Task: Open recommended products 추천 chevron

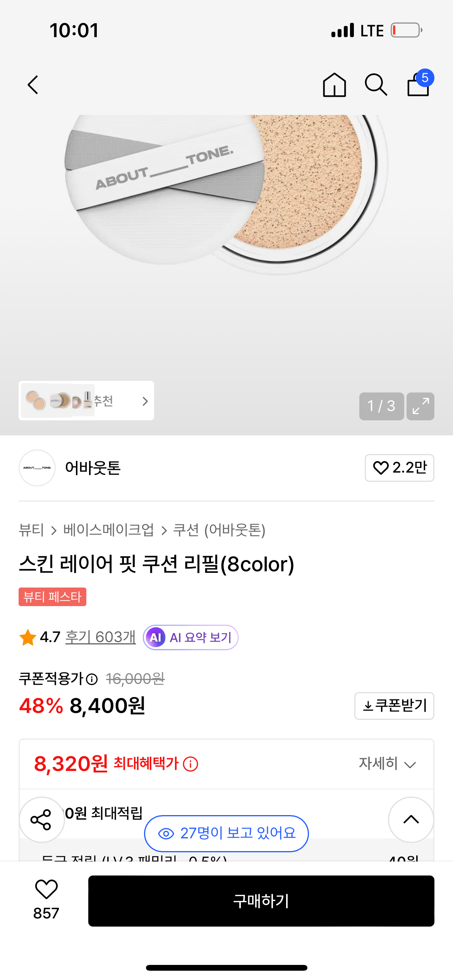Action: click(145, 401)
